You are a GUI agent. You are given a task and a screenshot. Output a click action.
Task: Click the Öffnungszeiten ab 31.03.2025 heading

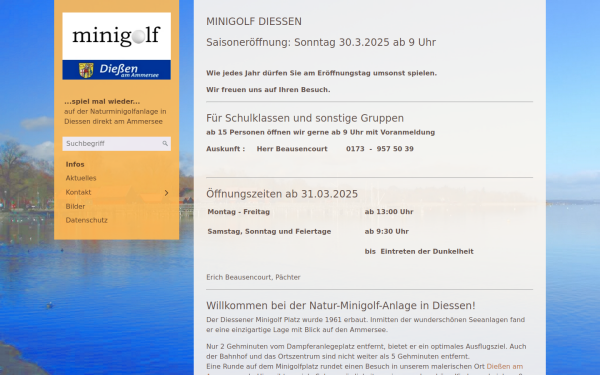pos(282,194)
